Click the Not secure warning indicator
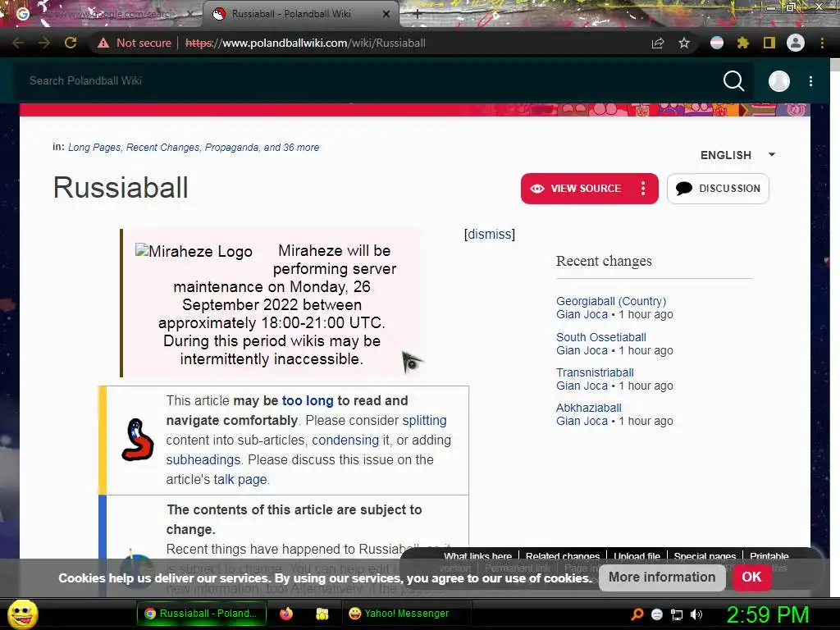840x630 pixels. coord(135,43)
